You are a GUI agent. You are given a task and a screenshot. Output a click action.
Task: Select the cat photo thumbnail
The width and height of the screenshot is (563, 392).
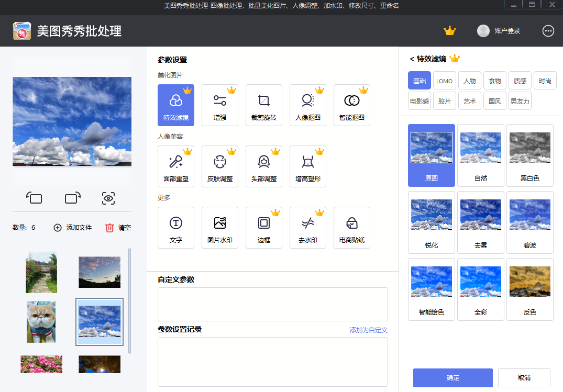tap(41, 321)
